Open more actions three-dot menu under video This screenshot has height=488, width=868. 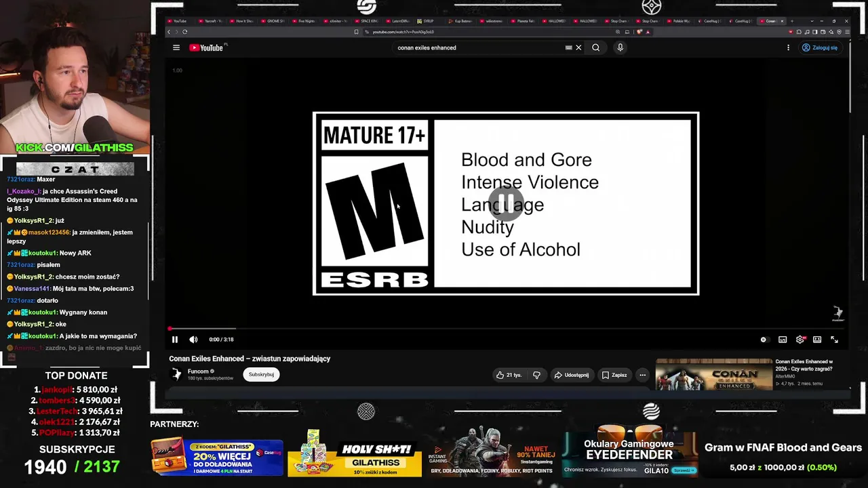[642, 375]
